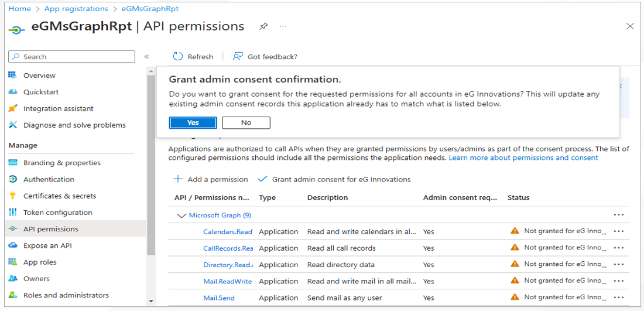The height and width of the screenshot is (311, 644).
Task: Click the Refresh icon in the toolbar
Action: (178, 57)
